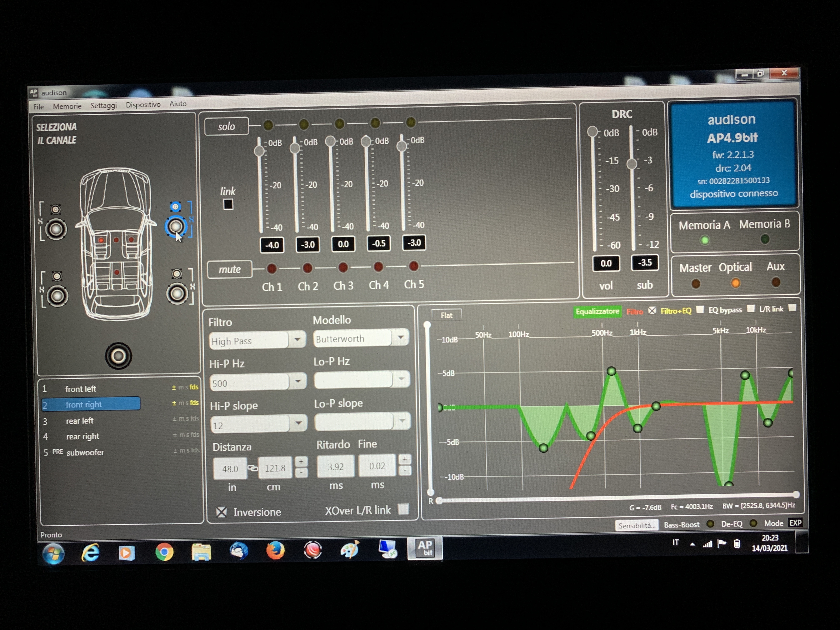This screenshot has height=630, width=840.
Task: Increase distance with plus stepper
Action: pos(301,461)
